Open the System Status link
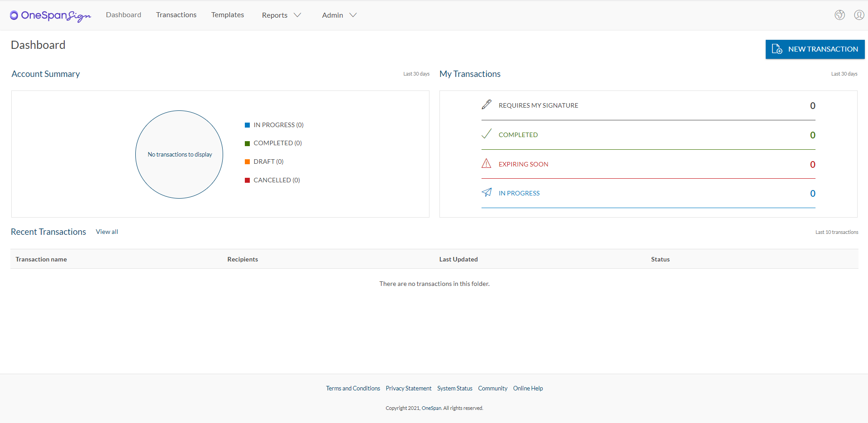868x423 pixels. (455, 388)
